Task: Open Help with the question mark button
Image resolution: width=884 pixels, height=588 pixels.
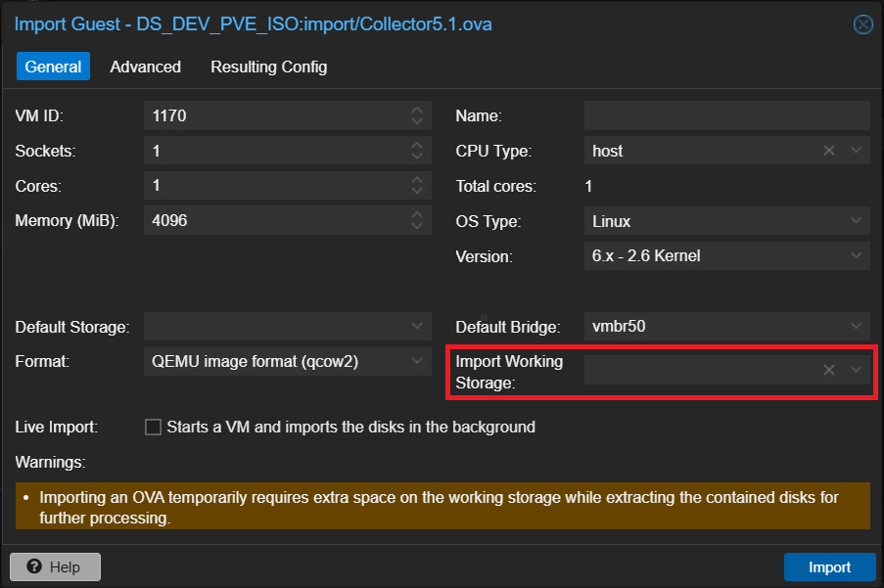Action: coord(55,566)
